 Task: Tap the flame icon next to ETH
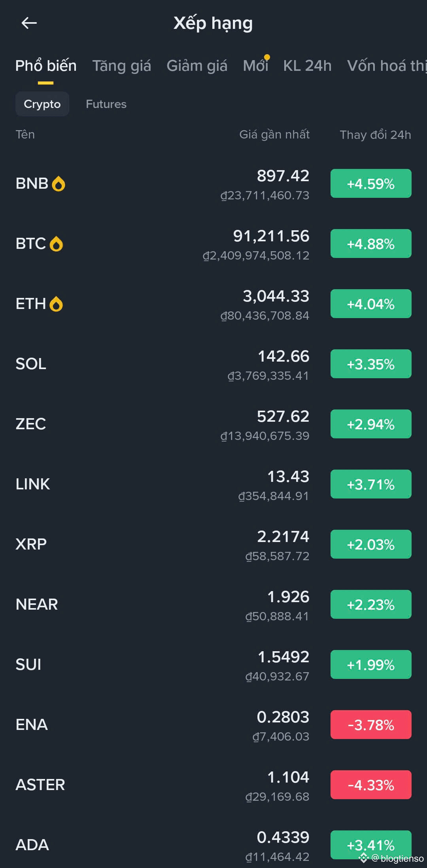[56, 304]
